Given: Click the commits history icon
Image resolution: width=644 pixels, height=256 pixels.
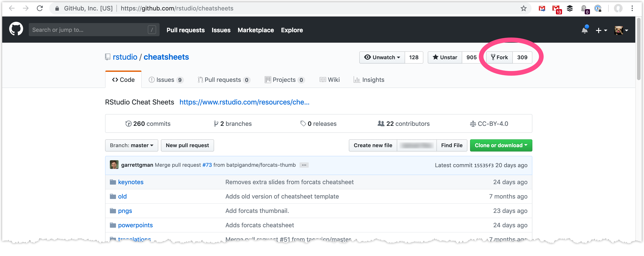Looking at the screenshot, I should tap(128, 123).
